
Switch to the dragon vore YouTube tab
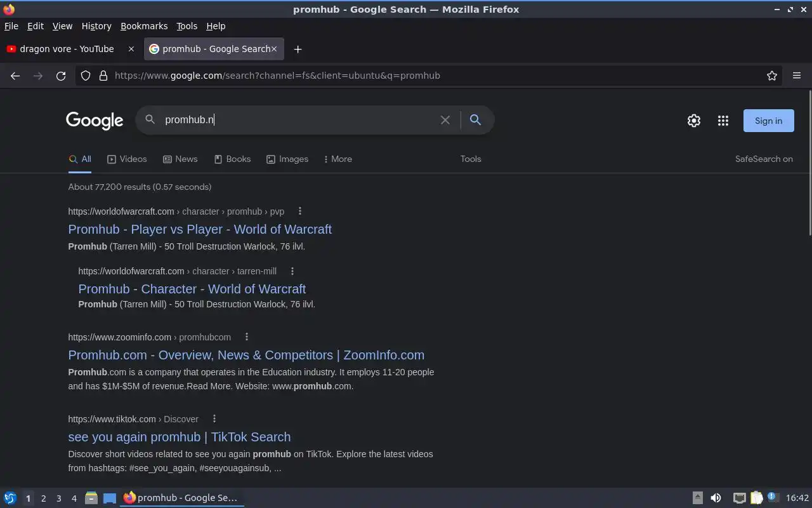(x=67, y=49)
